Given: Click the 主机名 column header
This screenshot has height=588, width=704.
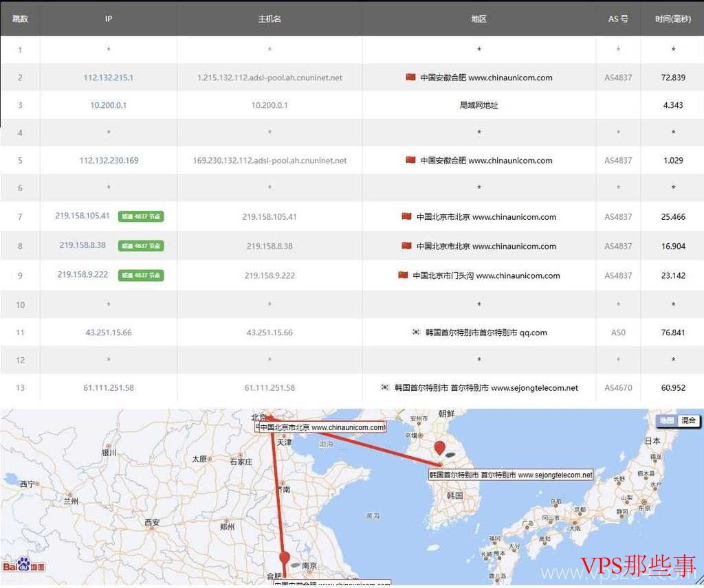Looking at the screenshot, I should tap(269, 19).
